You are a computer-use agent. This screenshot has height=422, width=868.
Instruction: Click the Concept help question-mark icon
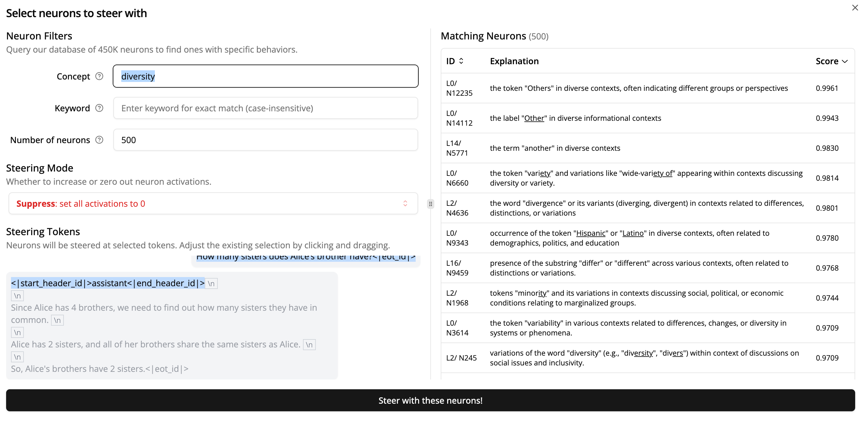99,76
